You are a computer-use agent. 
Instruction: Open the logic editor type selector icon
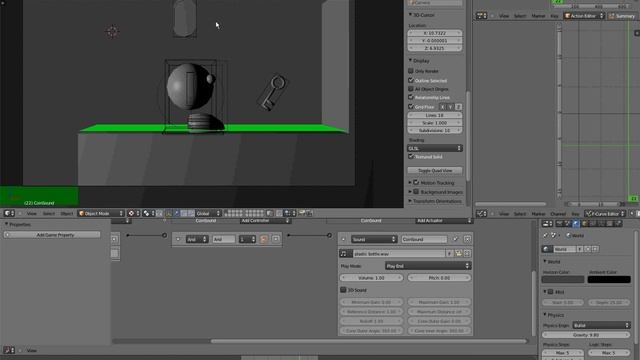point(8,350)
